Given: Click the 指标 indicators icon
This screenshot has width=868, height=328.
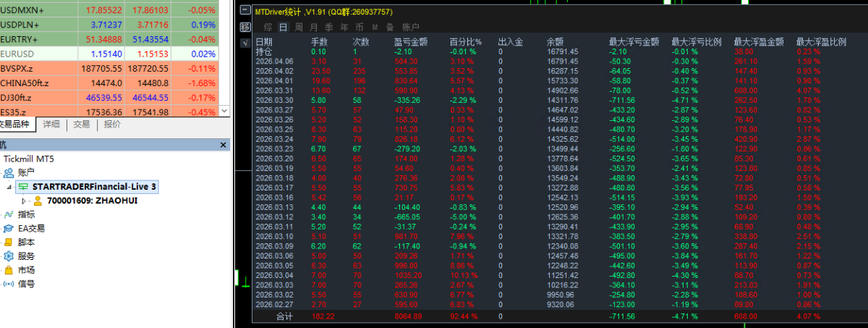Looking at the screenshot, I should tap(9, 214).
